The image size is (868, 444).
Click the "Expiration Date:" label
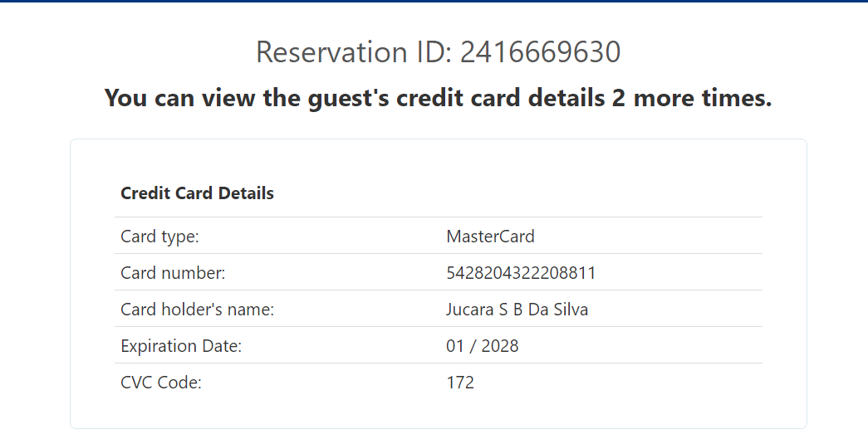tap(181, 346)
